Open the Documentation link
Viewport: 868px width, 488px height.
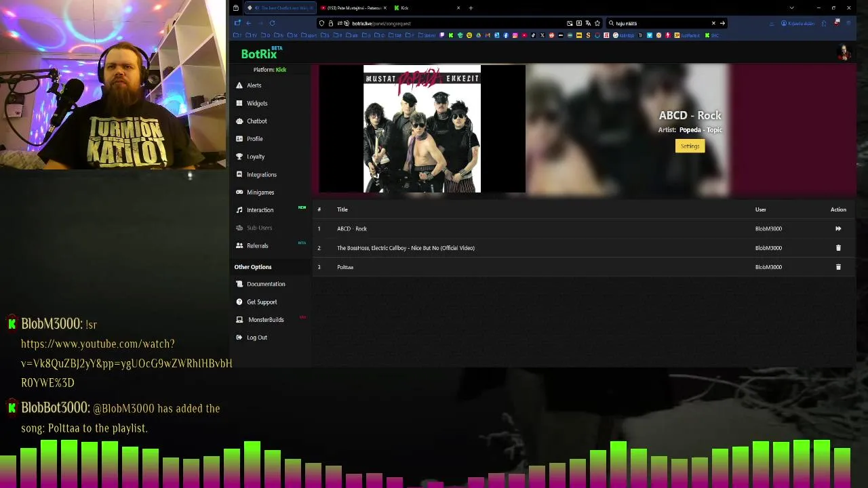260,284
